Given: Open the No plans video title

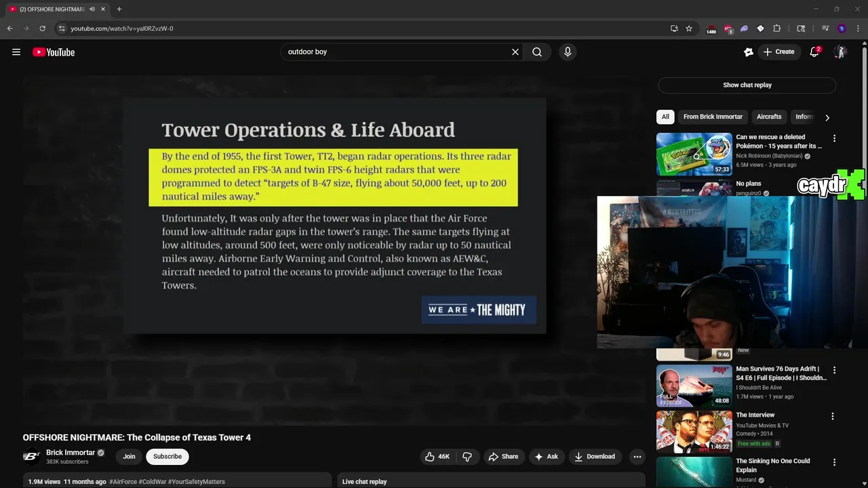Looking at the screenshot, I should 749,184.
